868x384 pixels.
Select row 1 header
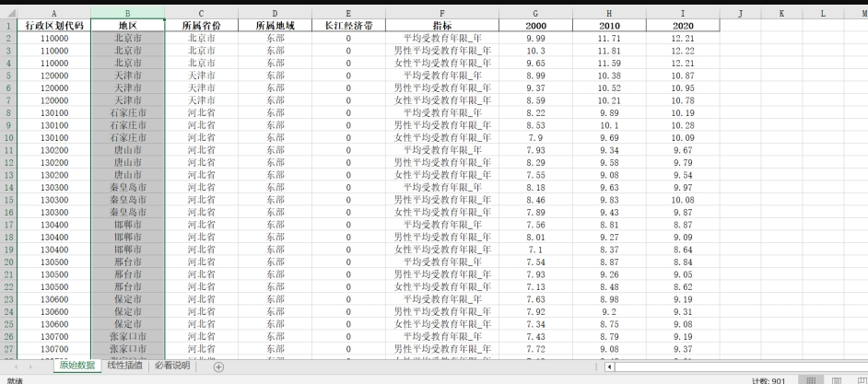click(8, 26)
